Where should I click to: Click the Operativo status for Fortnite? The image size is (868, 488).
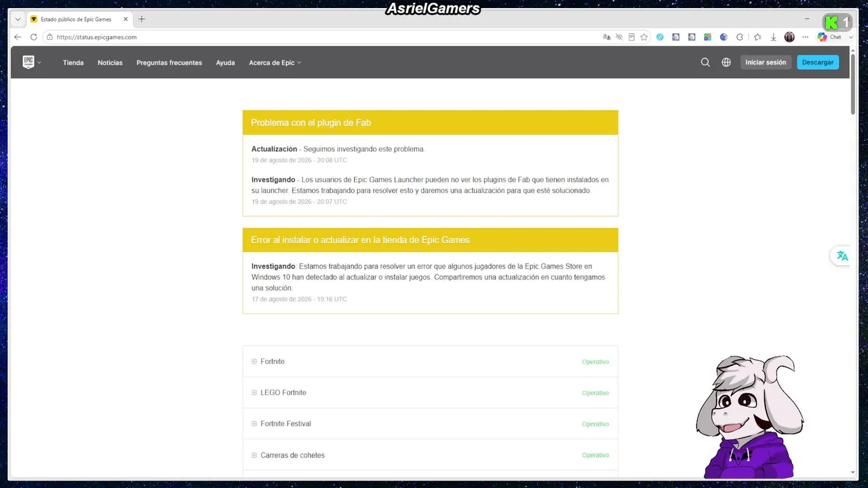click(x=595, y=362)
